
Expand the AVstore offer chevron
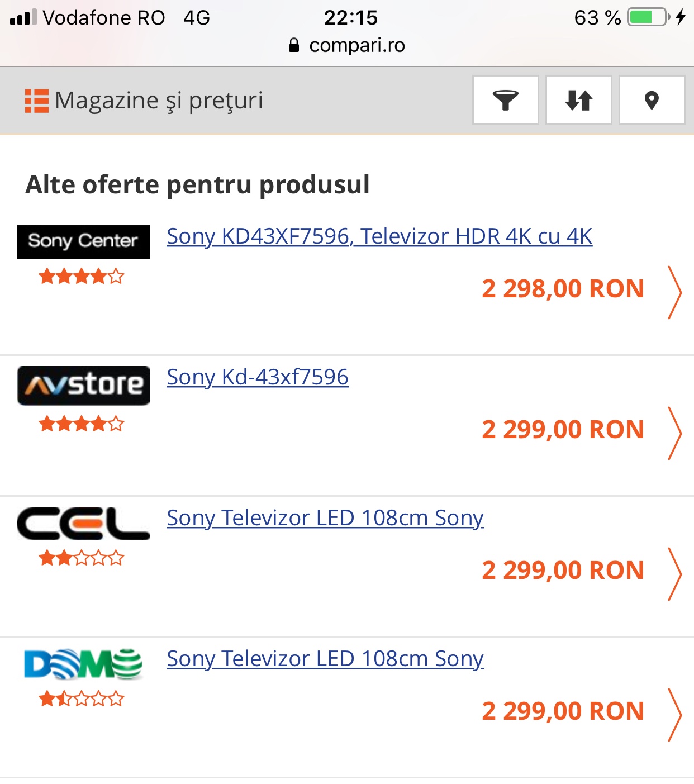click(675, 433)
